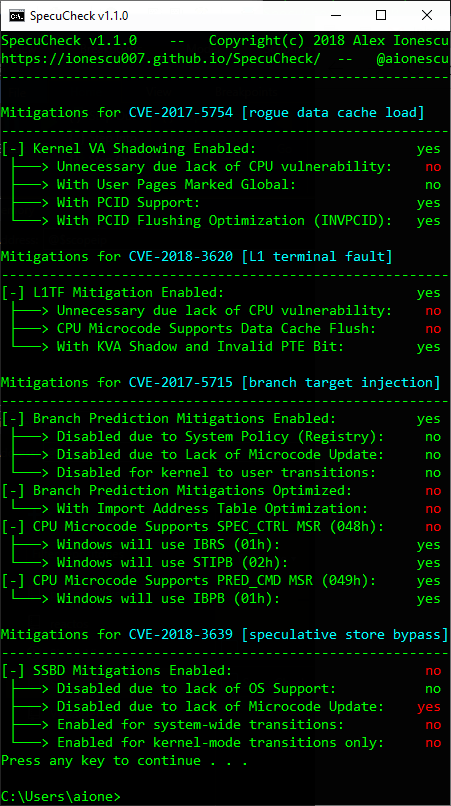This screenshot has width=451, height=806.
Task: Click the @aionescu handle text
Action: coord(413,59)
